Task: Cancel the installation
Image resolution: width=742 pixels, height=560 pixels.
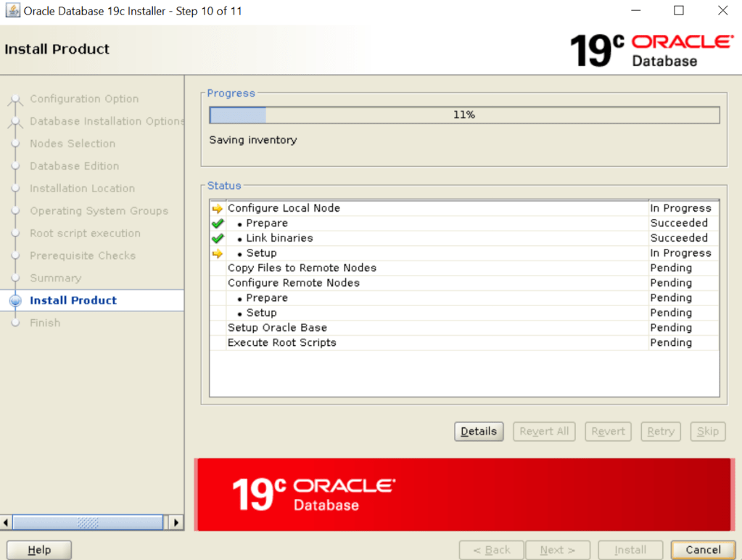Action: pos(701,549)
